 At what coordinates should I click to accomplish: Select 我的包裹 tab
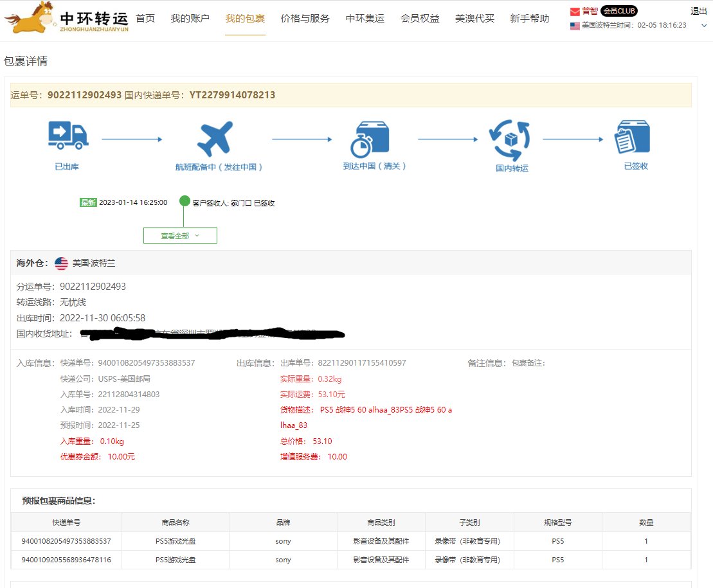[x=245, y=18]
